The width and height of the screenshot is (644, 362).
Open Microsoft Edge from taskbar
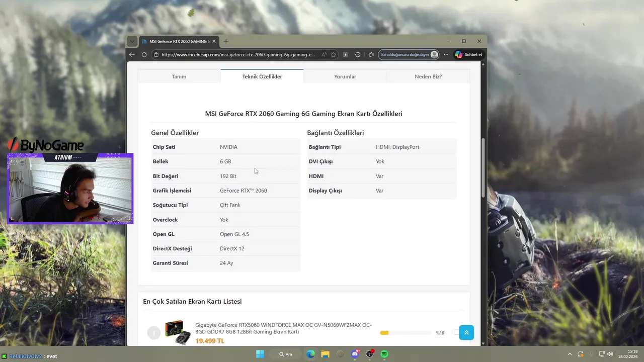point(310,354)
